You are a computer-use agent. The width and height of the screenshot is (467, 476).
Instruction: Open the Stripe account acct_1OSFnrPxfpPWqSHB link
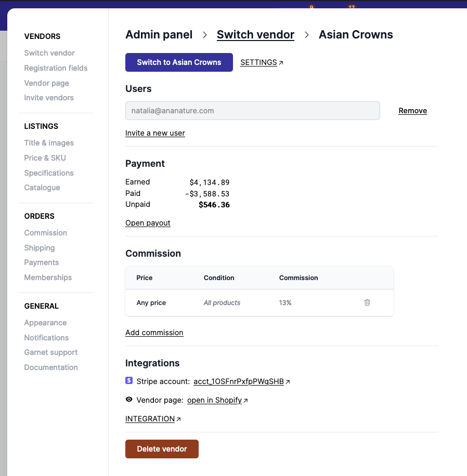pos(239,381)
